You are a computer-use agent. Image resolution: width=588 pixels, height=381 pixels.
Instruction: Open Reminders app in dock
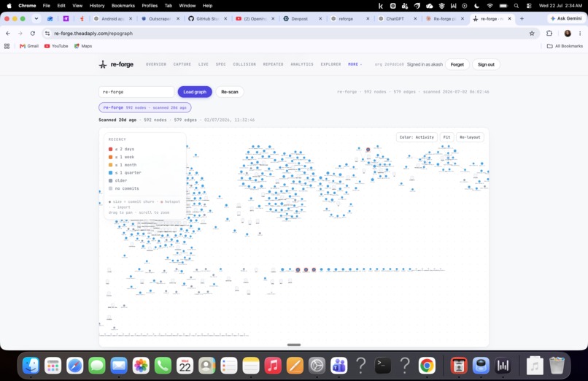[x=229, y=365]
